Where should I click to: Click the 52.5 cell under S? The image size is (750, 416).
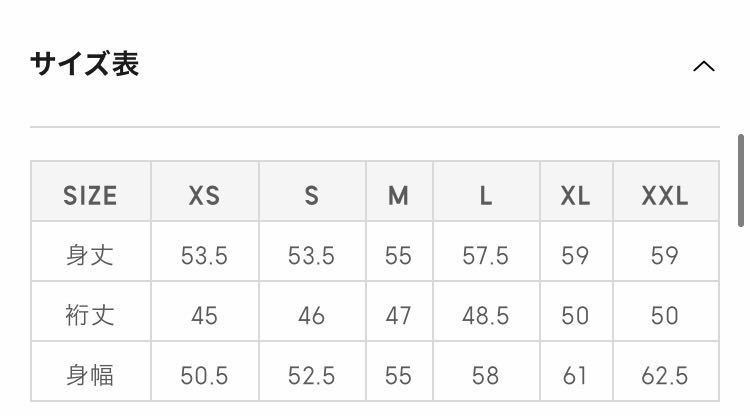[x=311, y=375]
